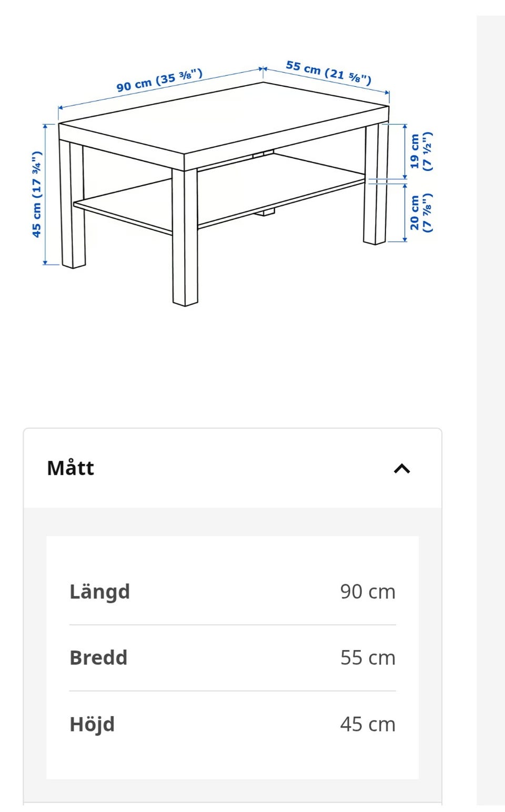This screenshot has height=812, width=505.
Task: Click the 55 cm (21 5/8") diagram label
Action: [329, 73]
